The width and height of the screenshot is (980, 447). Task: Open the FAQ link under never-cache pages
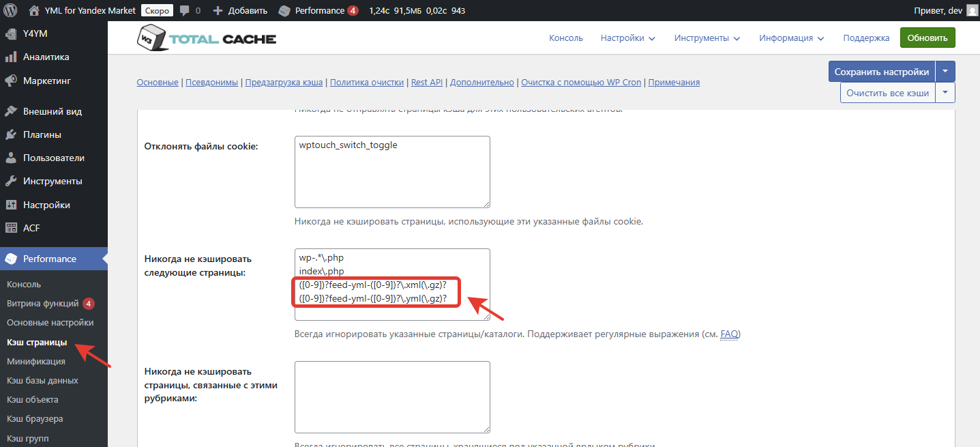[729, 334]
